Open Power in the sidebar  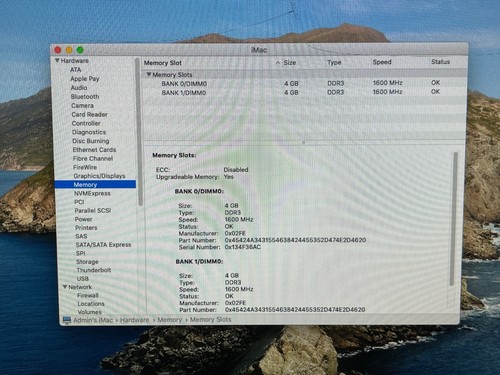pos(83,219)
